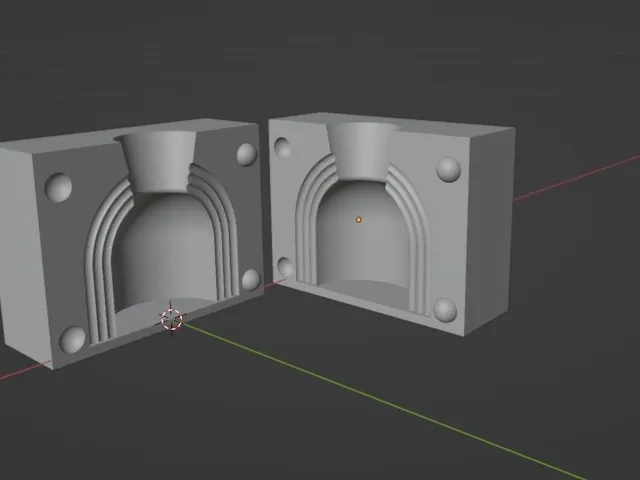Click the orange origin point dot

coord(359,220)
